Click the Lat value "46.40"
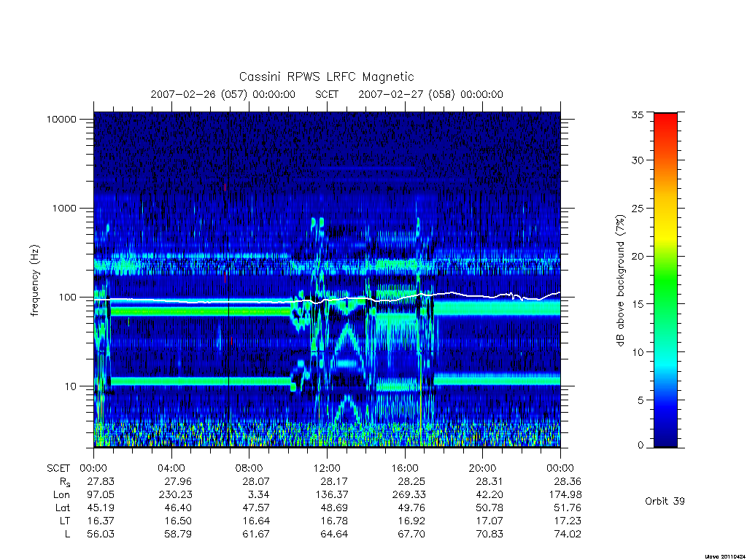Image resolution: width=747 pixels, height=560 pixels. [178, 508]
